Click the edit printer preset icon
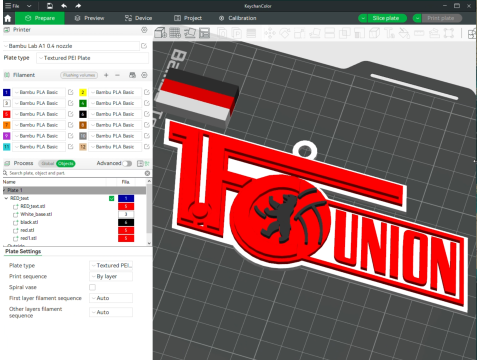The image size is (480, 360). [144, 46]
